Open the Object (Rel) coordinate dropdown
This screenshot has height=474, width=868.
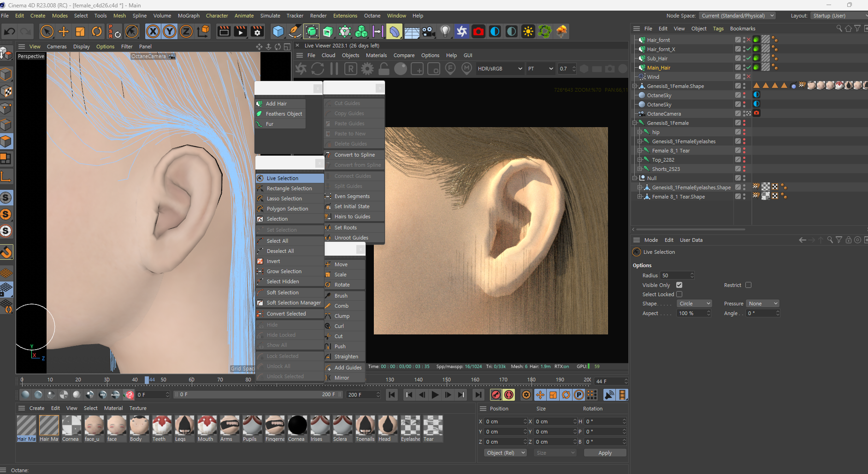point(506,453)
